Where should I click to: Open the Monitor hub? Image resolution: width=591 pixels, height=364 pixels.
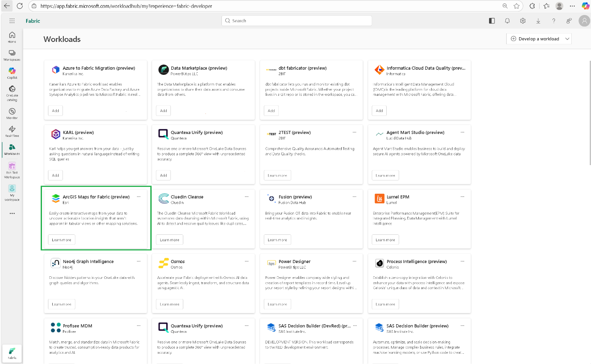12,113
